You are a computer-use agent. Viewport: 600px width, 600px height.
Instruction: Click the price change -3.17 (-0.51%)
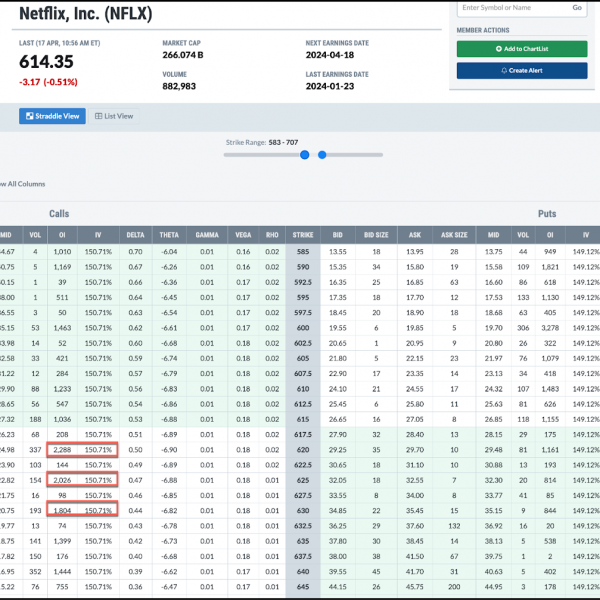pyautogui.click(x=48, y=82)
